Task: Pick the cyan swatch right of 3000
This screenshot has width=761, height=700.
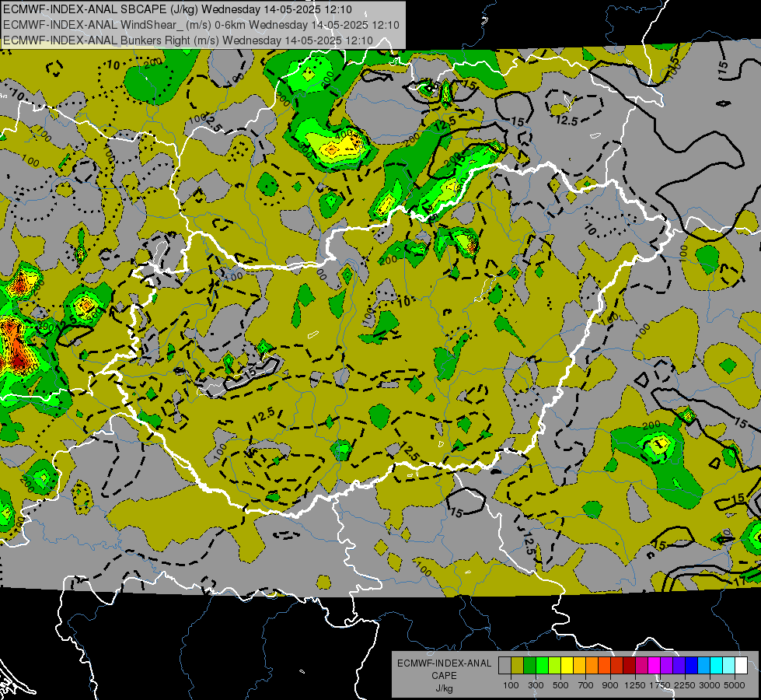Action: click(717, 665)
